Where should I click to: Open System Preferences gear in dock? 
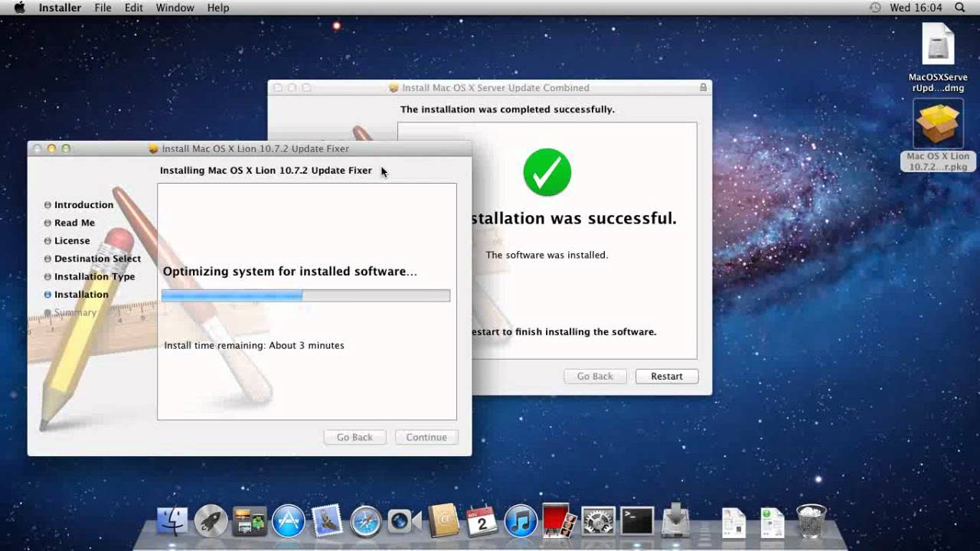pos(598,521)
